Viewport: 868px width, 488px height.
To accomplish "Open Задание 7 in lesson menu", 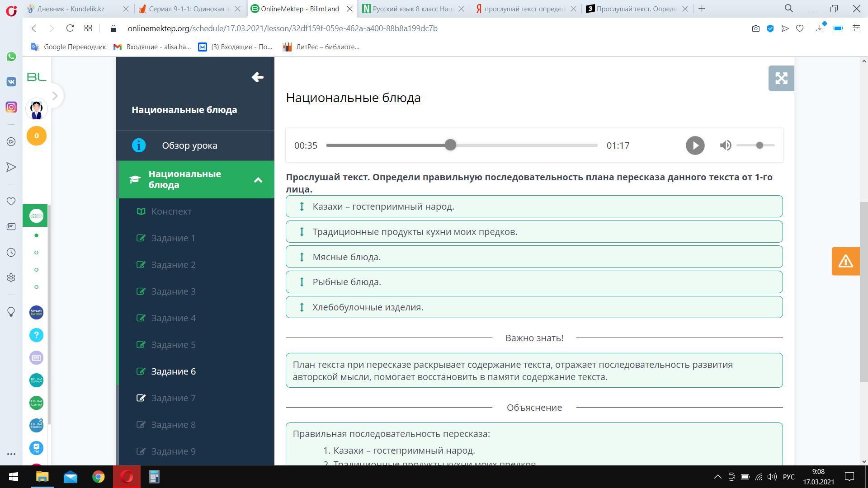I will pos(173,398).
